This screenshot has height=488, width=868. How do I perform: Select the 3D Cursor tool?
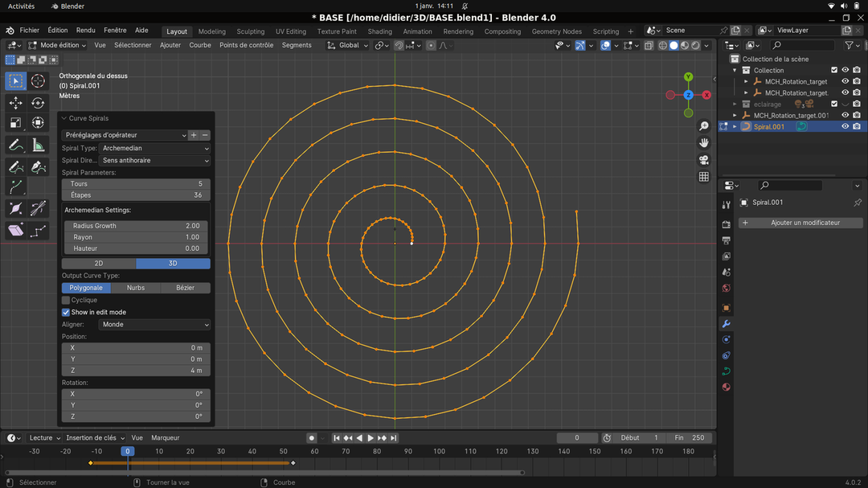coord(38,81)
